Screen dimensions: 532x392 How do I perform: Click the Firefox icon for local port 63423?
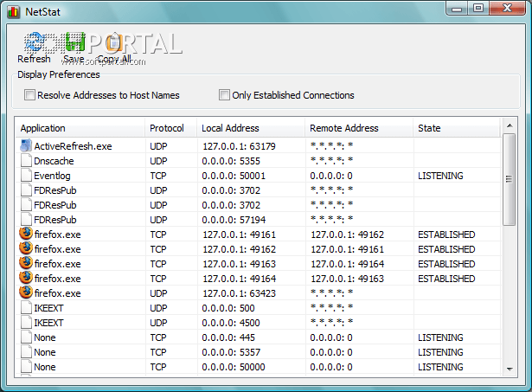pyautogui.click(x=26, y=292)
